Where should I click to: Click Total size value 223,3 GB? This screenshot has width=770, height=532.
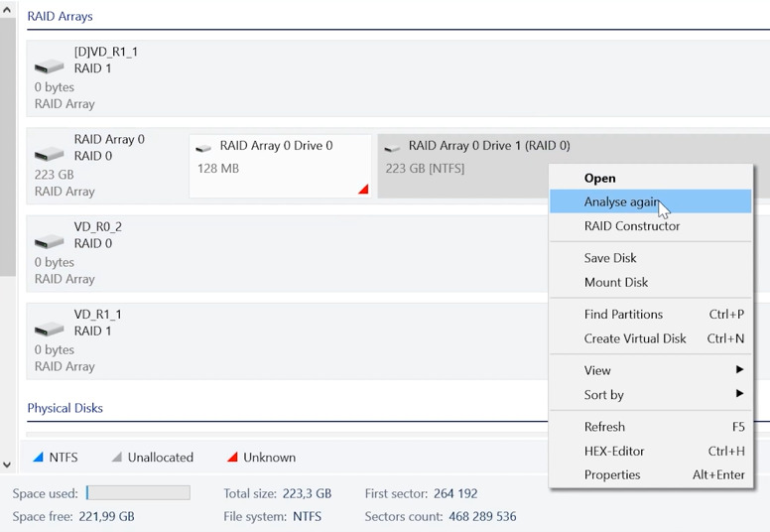307,493
